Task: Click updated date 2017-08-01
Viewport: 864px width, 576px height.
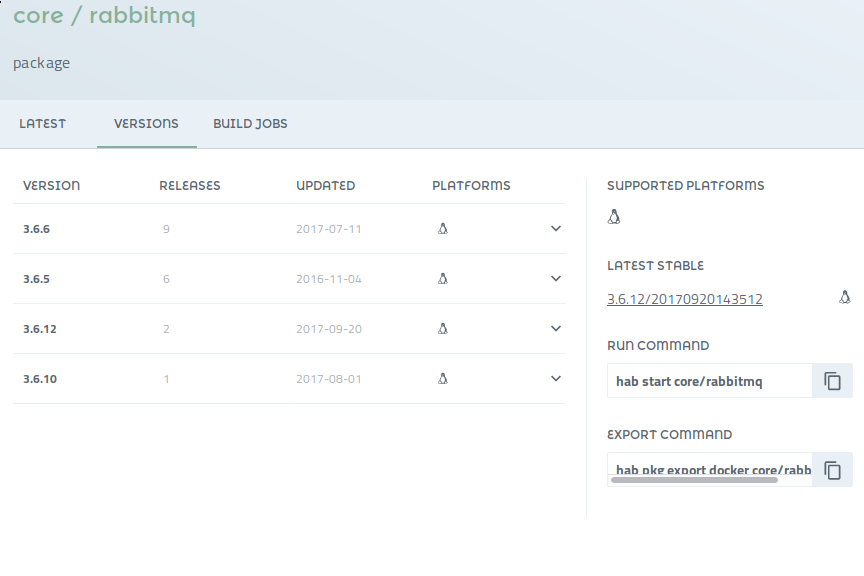Action: [x=328, y=379]
